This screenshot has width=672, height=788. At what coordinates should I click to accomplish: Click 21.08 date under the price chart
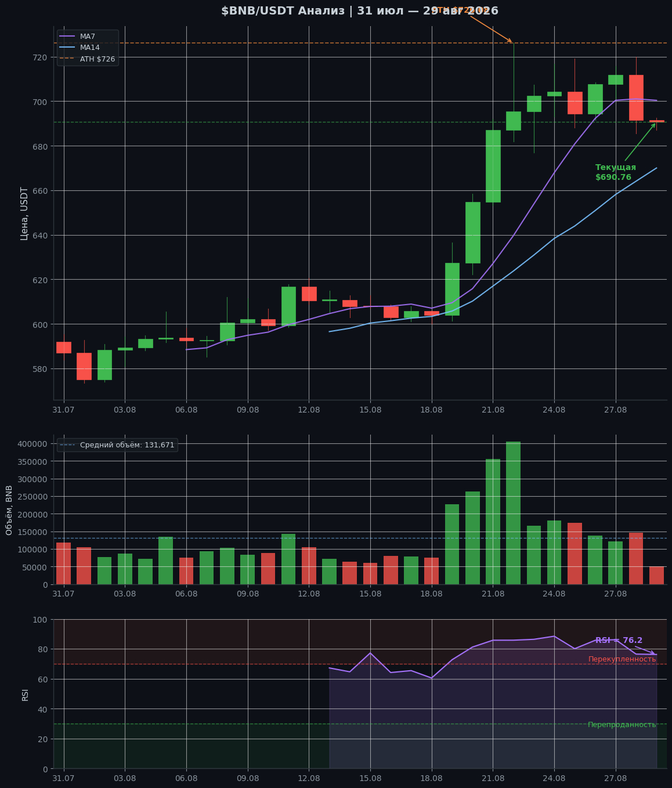[493, 410]
